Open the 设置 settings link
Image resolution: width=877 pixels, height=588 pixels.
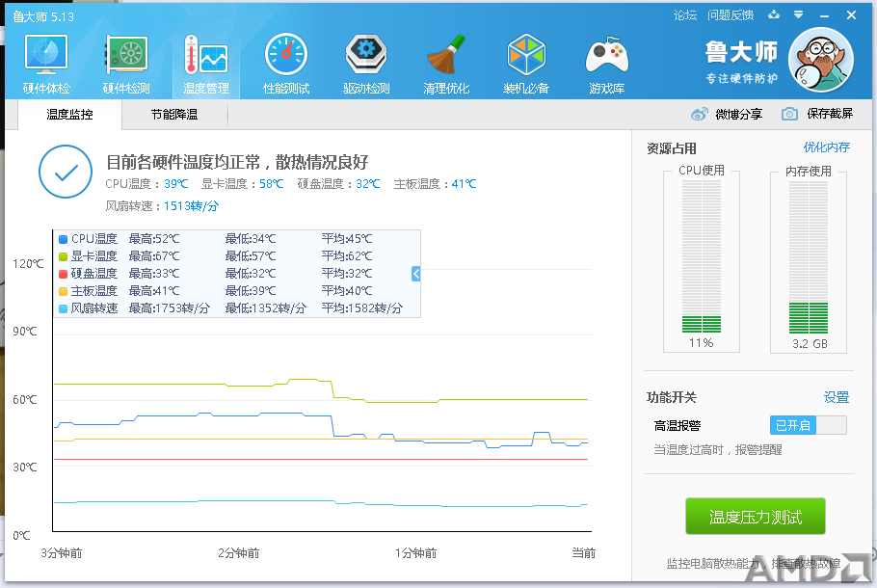pos(837,397)
